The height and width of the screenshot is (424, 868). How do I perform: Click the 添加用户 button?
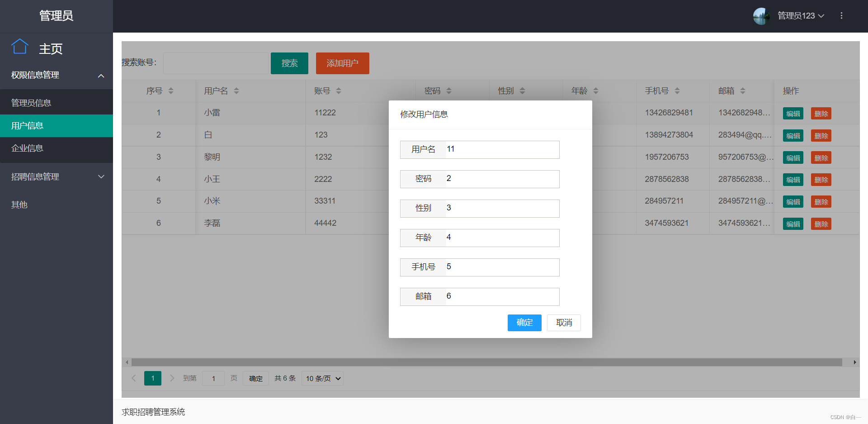342,63
